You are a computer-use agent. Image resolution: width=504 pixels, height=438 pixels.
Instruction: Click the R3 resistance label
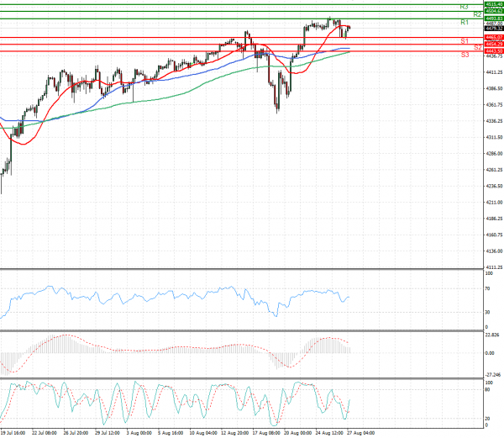click(464, 7)
